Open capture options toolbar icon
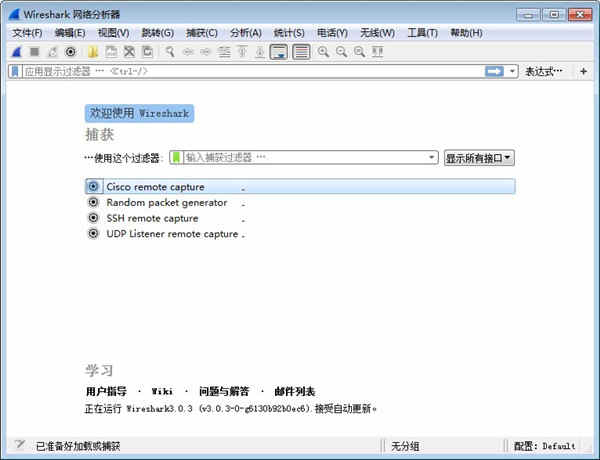Screen dimensions: 600x460 [70, 52]
